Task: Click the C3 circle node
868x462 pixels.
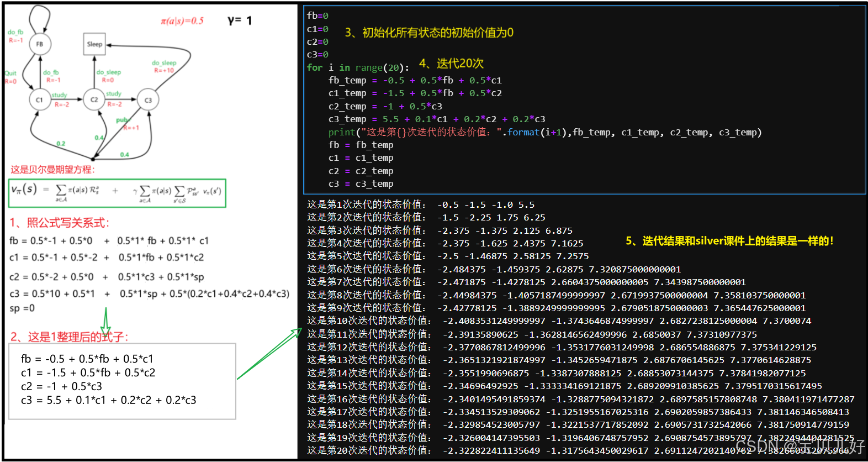Action: click(x=148, y=100)
